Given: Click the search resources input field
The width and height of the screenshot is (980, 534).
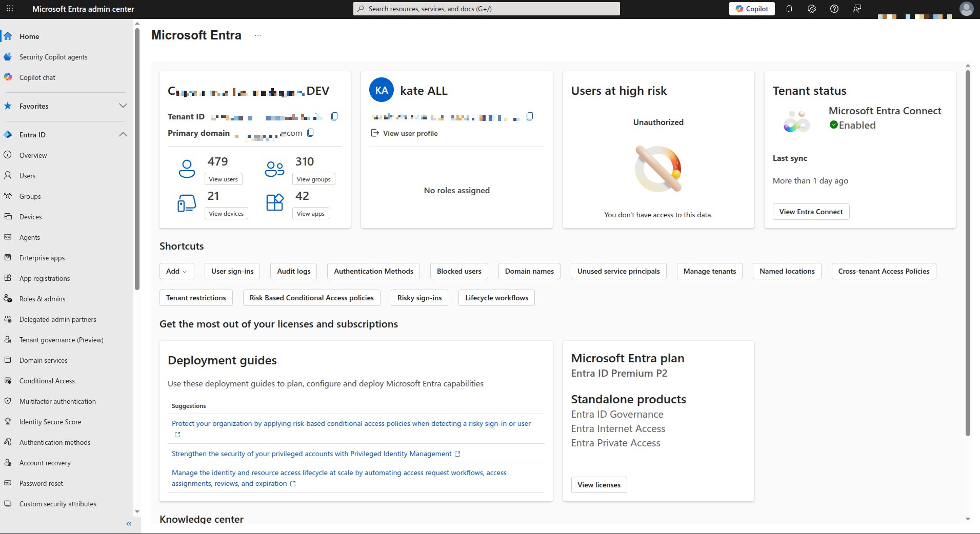Looking at the screenshot, I should (x=486, y=9).
